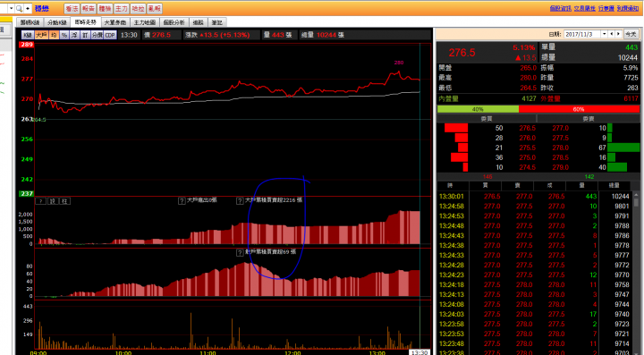
Task: Toggle the % percent scale button
Action: pyautogui.click(x=64, y=35)
